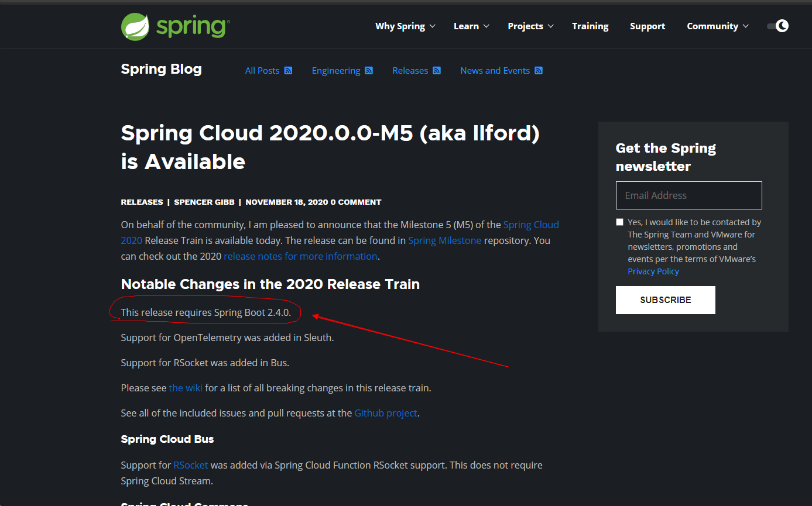Open the Privacy Policy link
This screenshot has height=506, width=812.
click(653, 271)
